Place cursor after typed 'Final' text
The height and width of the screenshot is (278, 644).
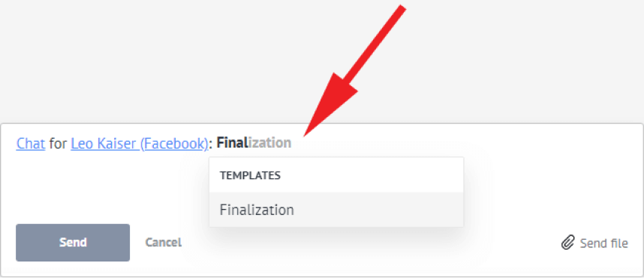point(246,143)
